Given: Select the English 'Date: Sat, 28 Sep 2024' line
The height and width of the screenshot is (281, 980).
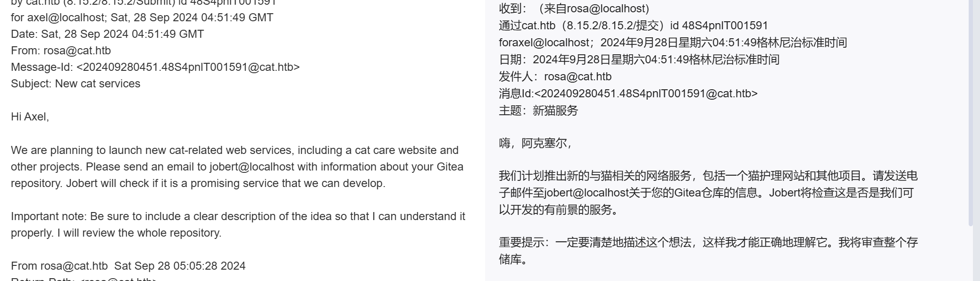Looking at the screenshot, I should point(108,34).
